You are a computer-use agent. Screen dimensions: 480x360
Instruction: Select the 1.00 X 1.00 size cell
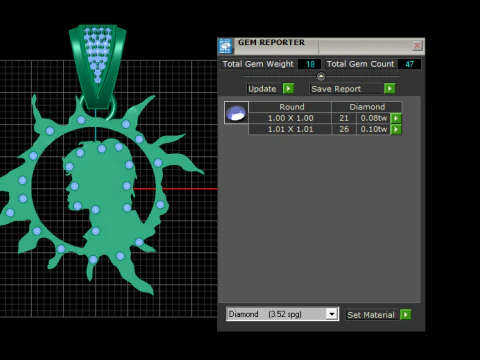(290, 118)
